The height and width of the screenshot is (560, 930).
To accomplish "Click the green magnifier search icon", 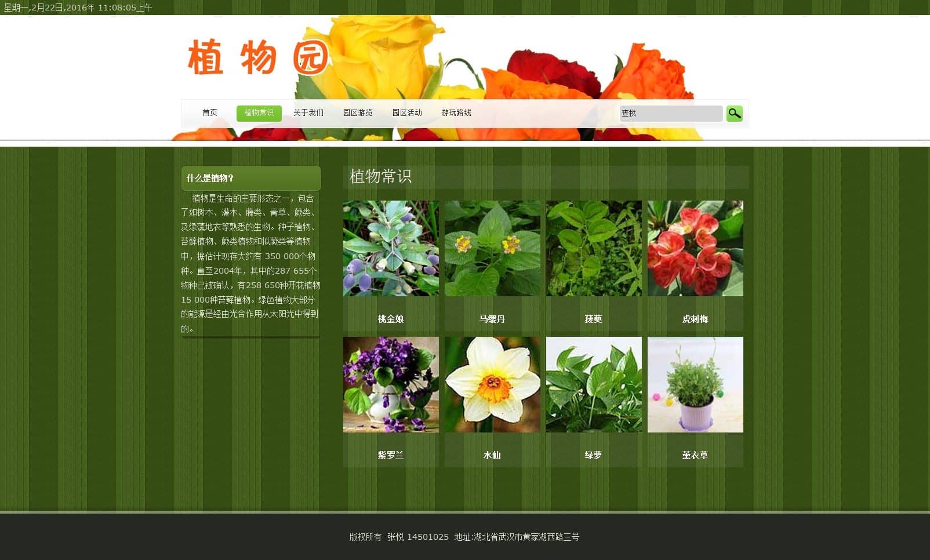I will [734, 114].
